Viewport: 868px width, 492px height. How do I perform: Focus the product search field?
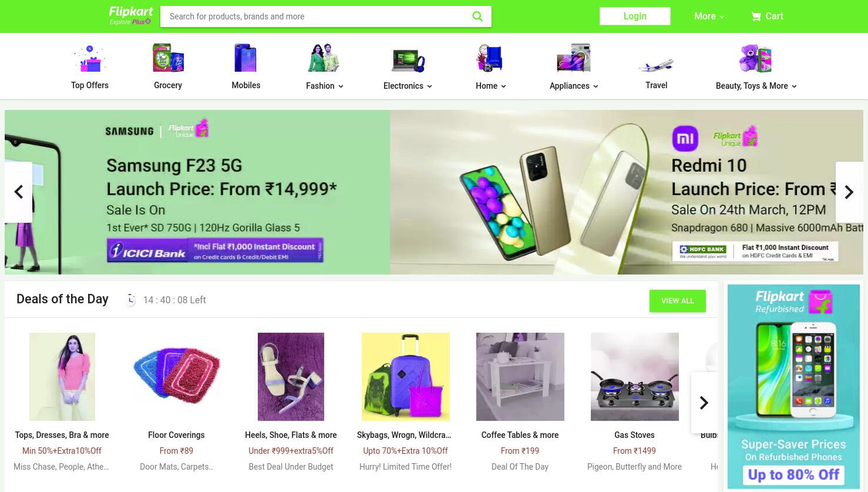(317, 16)
